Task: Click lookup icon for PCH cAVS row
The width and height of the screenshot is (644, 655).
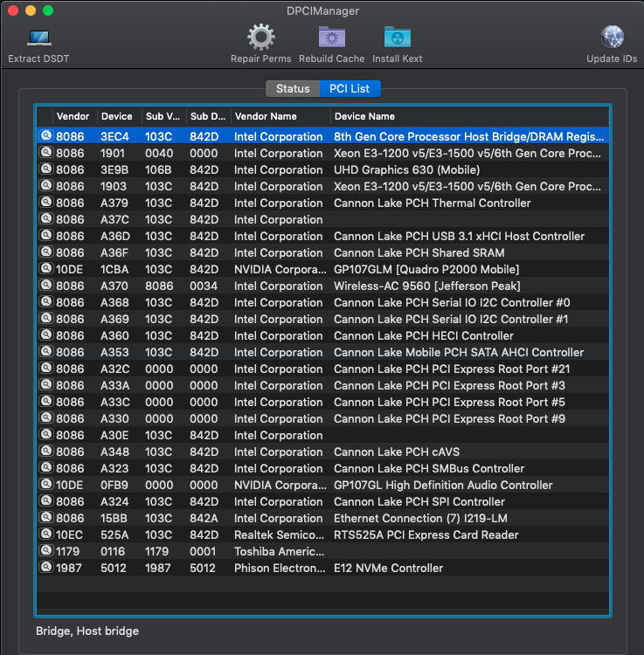Action: click(46, 452)
